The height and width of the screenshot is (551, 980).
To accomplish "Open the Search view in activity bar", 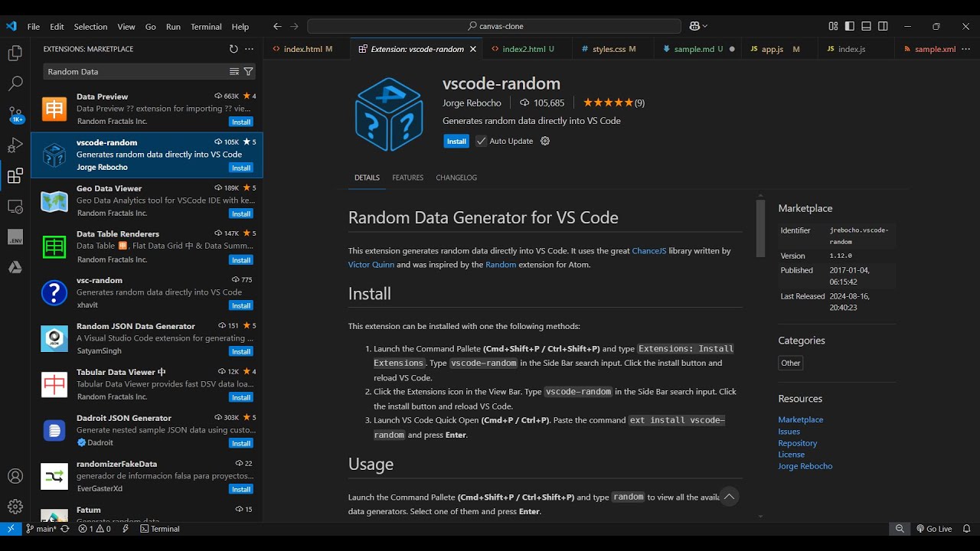I will tap(15, 83).
